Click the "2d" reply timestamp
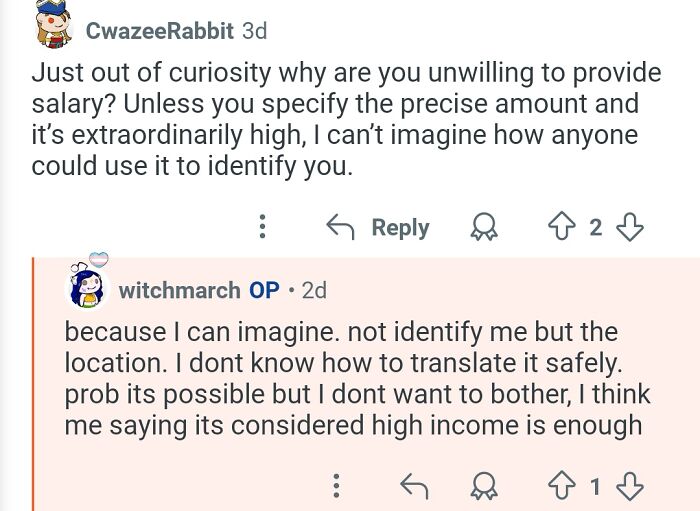 pos(314,290)
